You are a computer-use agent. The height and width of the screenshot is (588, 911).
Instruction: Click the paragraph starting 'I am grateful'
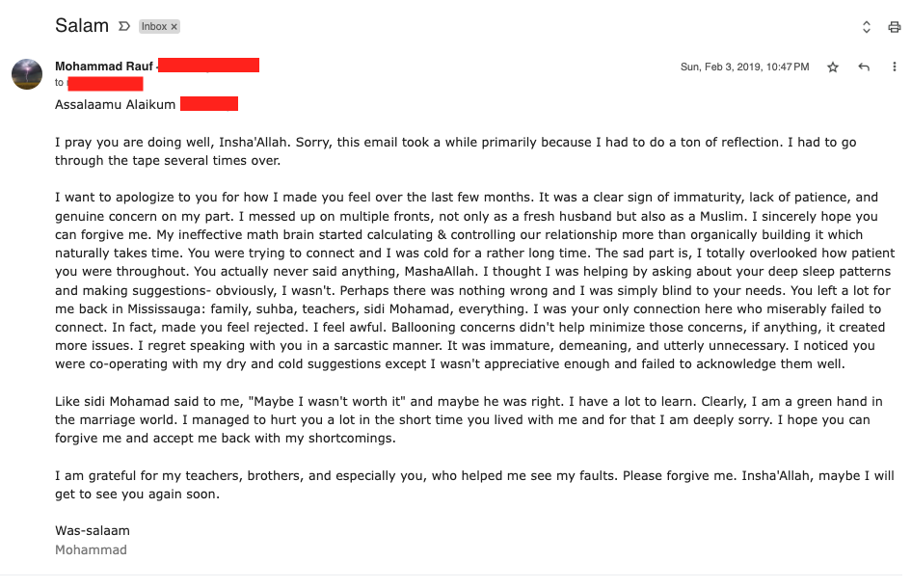(474, 485)
